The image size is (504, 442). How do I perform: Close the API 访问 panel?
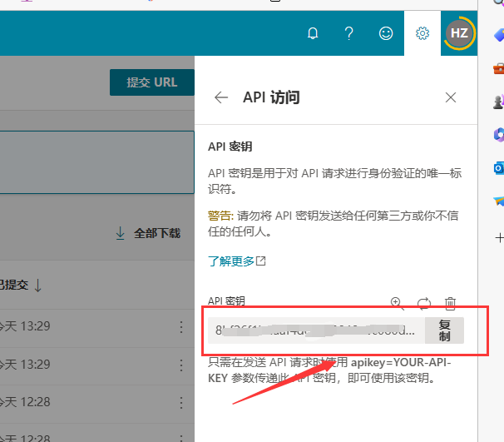coord(451,97)
